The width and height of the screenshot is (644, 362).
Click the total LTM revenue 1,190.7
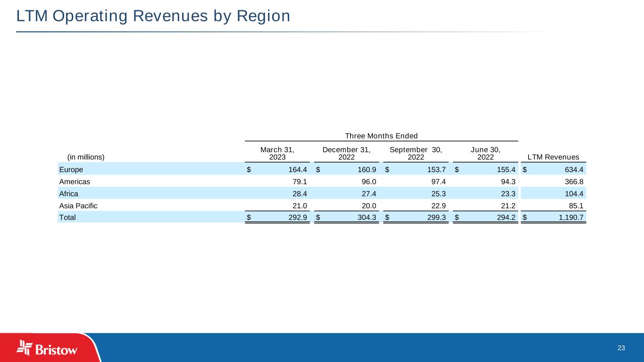click(x=571, y=217)
